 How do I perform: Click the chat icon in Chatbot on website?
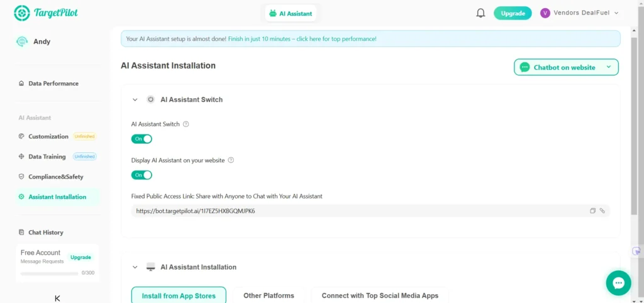click(525, 67)
